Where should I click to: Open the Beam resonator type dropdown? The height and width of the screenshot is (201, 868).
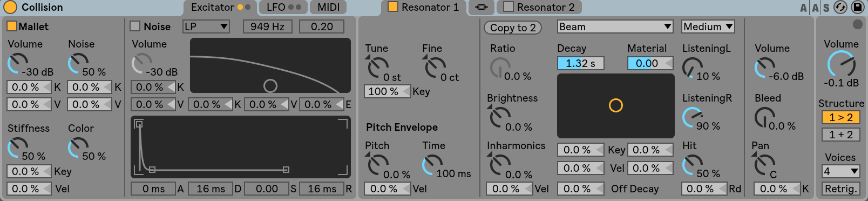[x=615, y=26]
